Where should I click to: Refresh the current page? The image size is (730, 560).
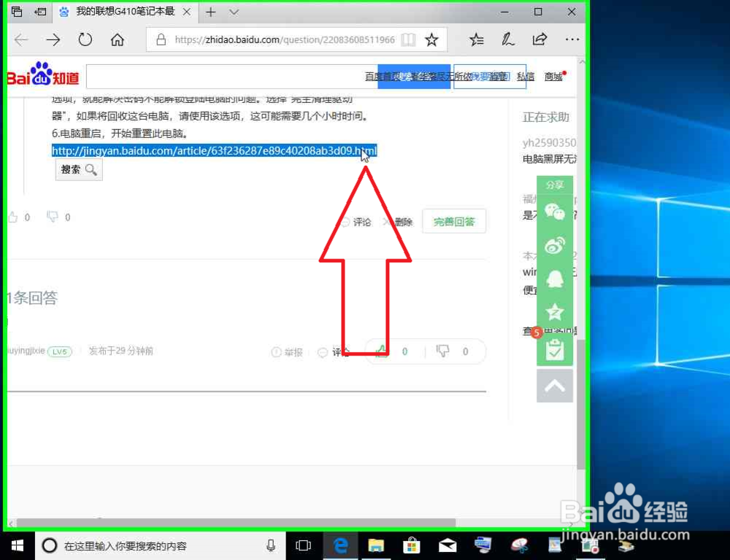(x=85, y=39)
